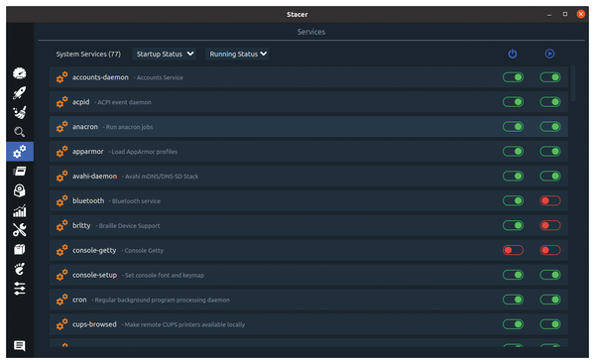Screen dimensions: 595x364
Task: Start brltty running toggle
Action: (x=550, y=225)
